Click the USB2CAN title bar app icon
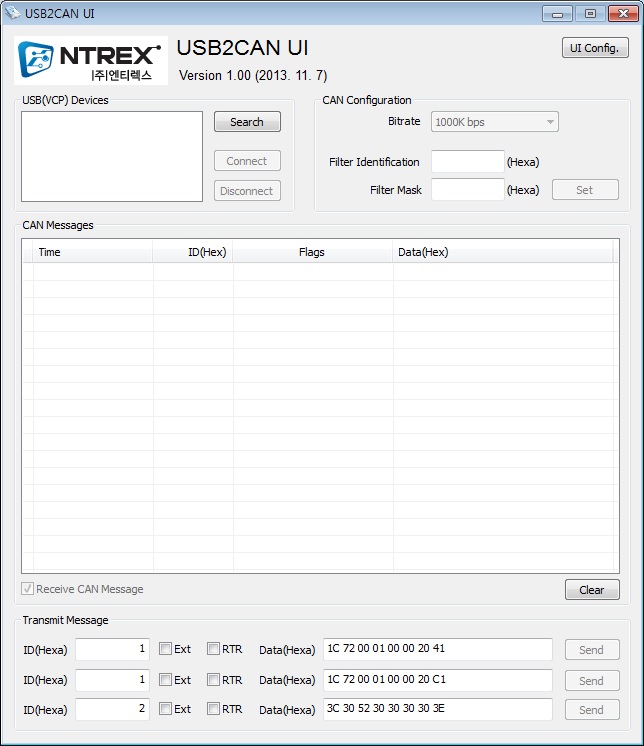The image size is (644, 746). tap(13, 13)
